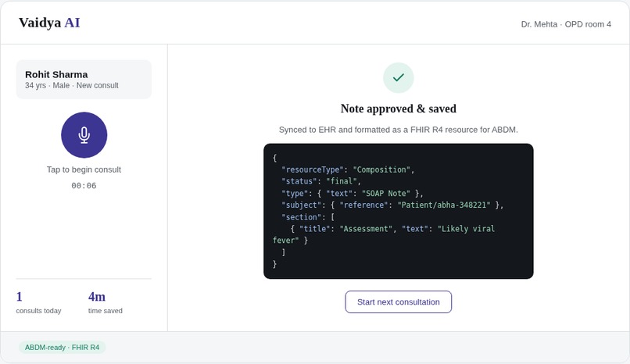Click the "Patient/abha-348221" reference
630x364 pixels.
tap(444, 205)
